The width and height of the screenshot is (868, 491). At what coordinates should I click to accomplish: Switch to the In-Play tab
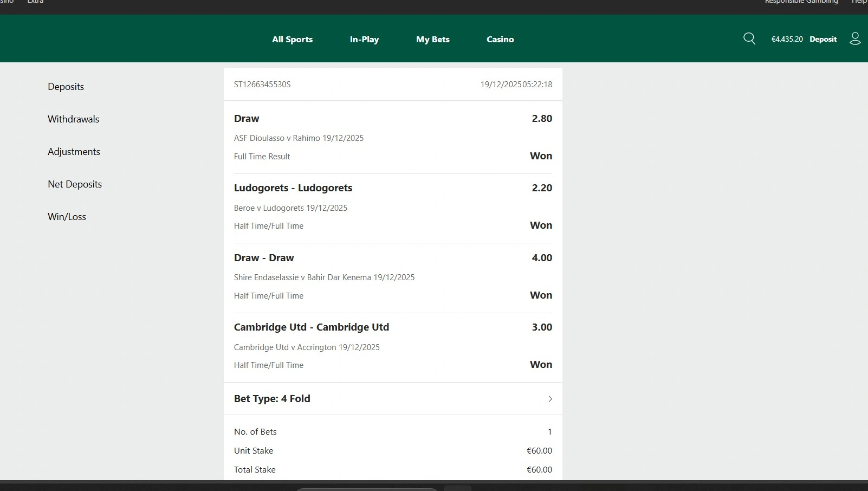(364, 39)
